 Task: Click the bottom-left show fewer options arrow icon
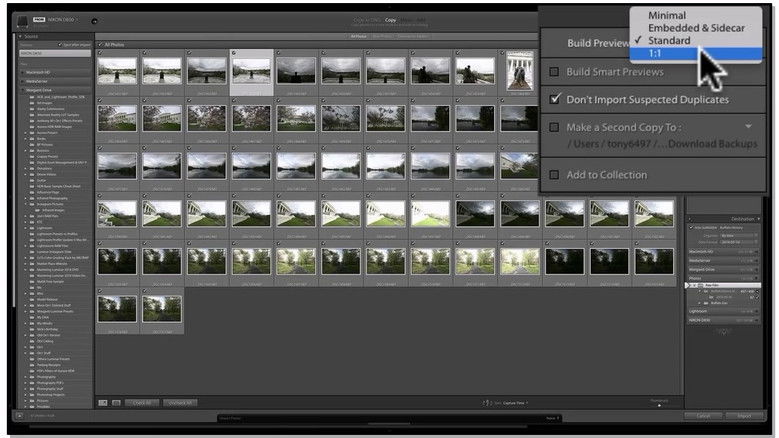click(x=20, y=416)
